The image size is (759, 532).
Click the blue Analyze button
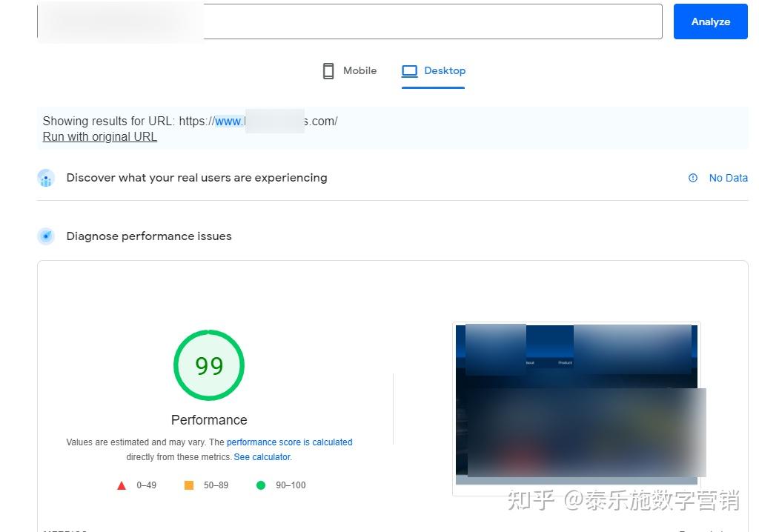point(710,21)
